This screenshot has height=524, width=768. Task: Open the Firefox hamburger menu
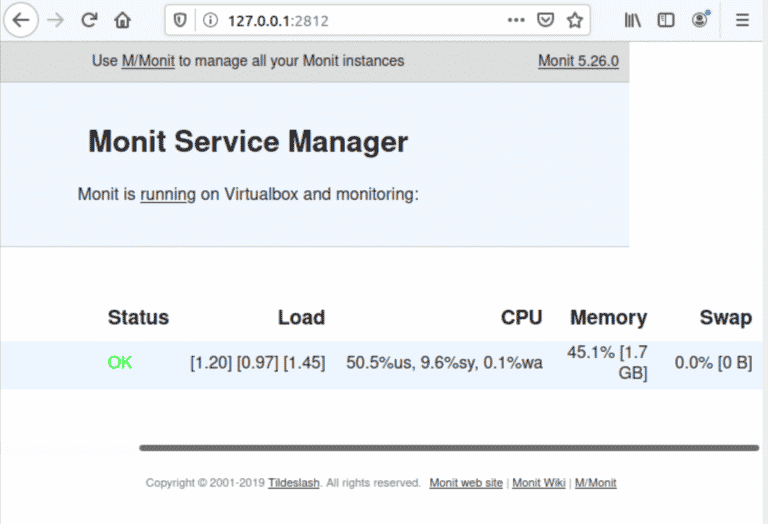[x=742, y=20]
